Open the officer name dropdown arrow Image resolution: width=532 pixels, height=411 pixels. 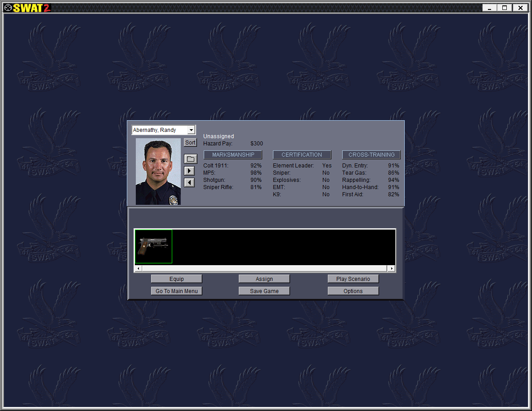[192, 130]
